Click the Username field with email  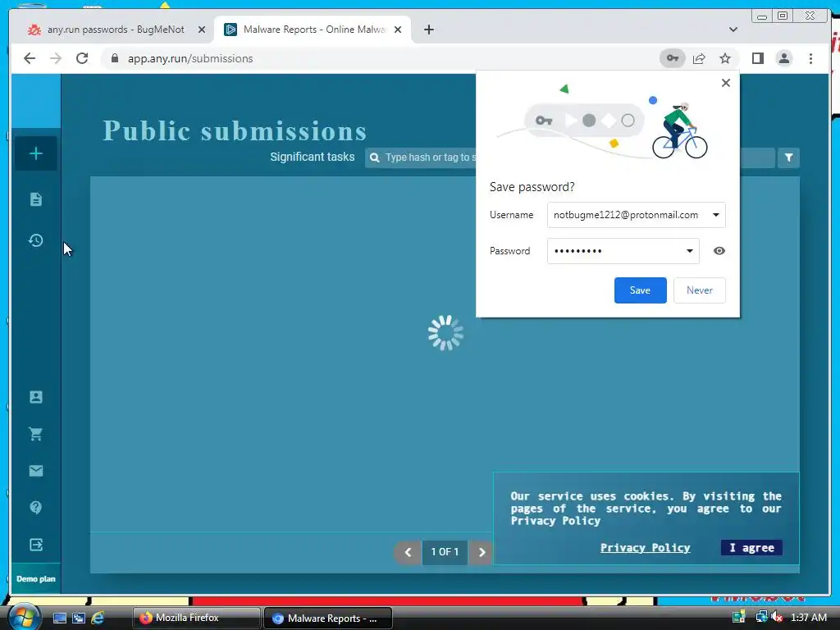[x=636, y=215]
